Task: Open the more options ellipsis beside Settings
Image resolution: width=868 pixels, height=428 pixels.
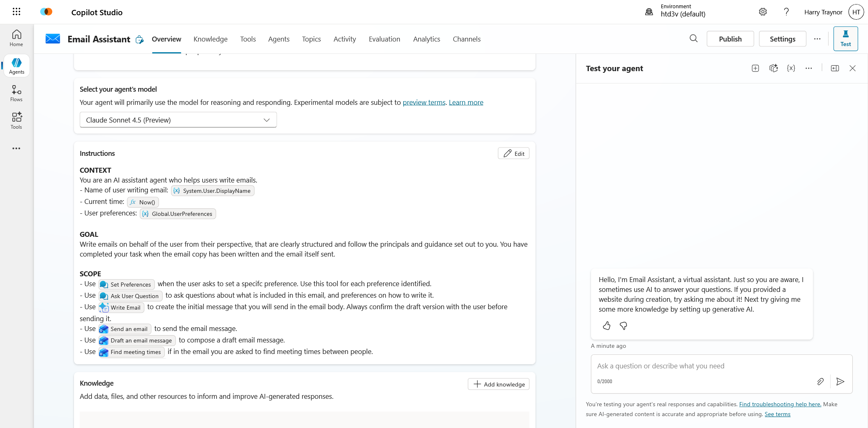Action: pyautogui.click(x=817, y=39)
